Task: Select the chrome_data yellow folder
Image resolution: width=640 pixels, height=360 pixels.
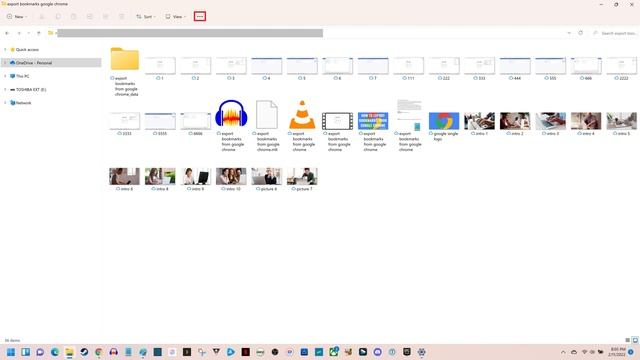Action: 124,59
